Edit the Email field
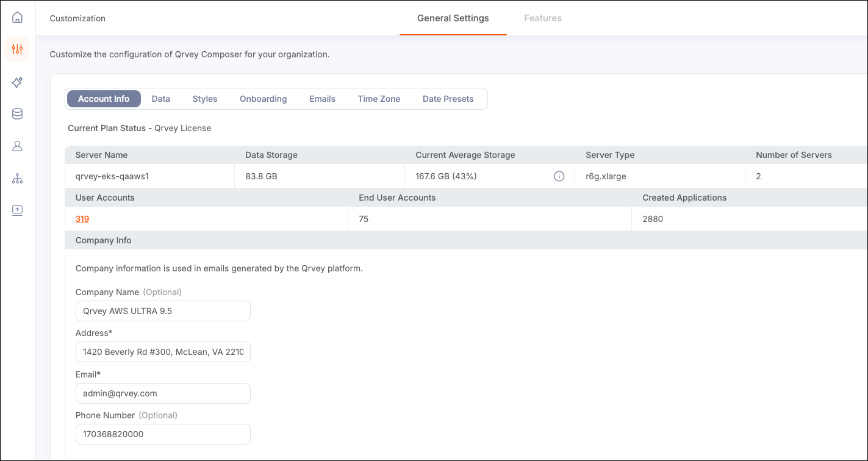 coord(163,393)
